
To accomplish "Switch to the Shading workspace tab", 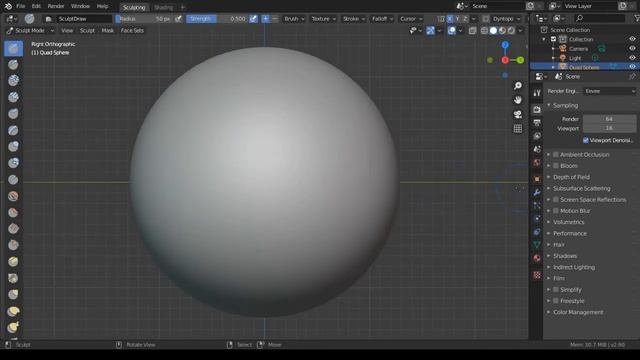I will (163, 7).
